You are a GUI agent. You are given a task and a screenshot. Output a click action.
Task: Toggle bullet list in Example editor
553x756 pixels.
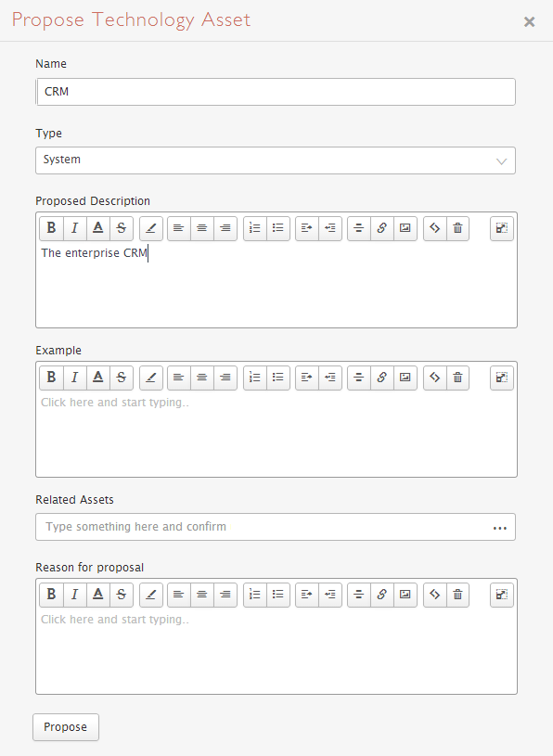tap(278, 378)
